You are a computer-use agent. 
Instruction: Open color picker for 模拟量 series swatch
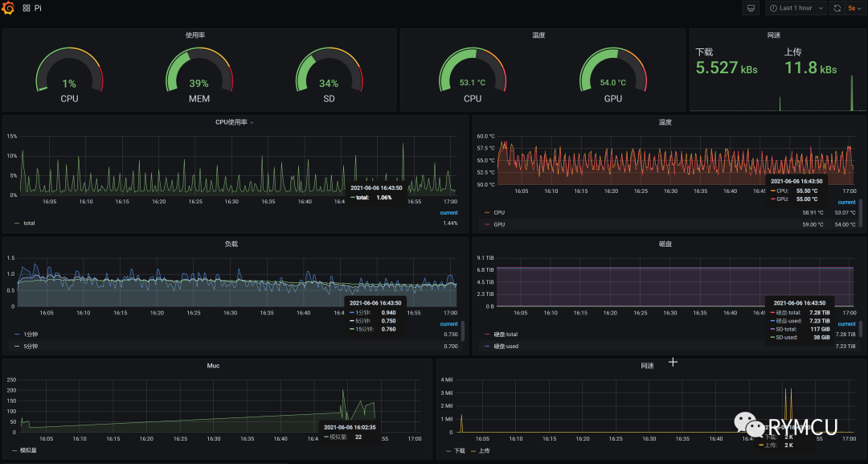point(14,450)
